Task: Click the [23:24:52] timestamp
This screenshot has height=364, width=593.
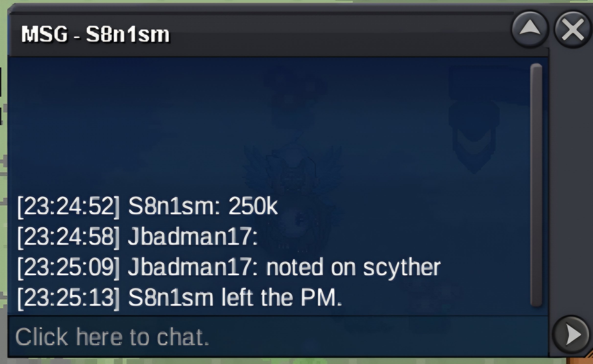Action: (x=68, y=207)
